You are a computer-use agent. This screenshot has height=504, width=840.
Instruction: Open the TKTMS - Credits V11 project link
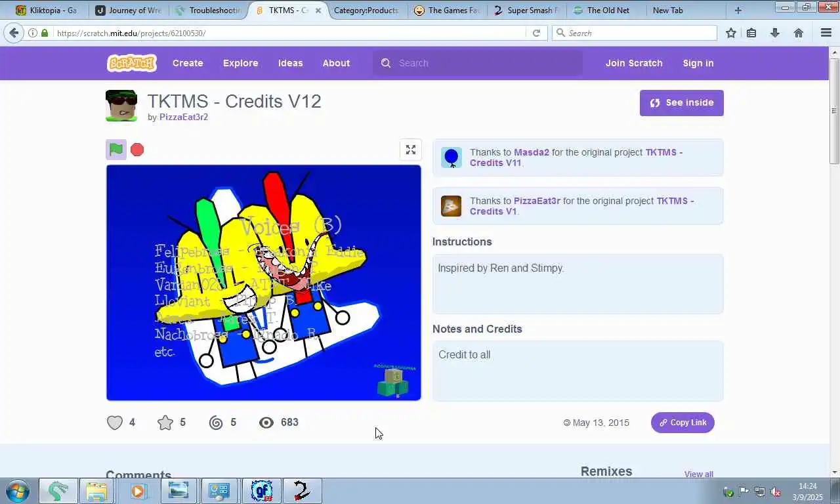576,157
